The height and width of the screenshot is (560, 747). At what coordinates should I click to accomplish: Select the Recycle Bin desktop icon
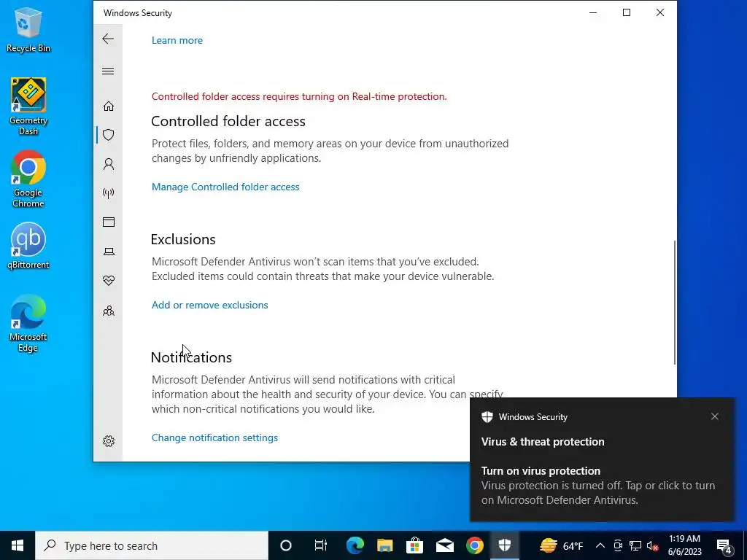(28, 30)
